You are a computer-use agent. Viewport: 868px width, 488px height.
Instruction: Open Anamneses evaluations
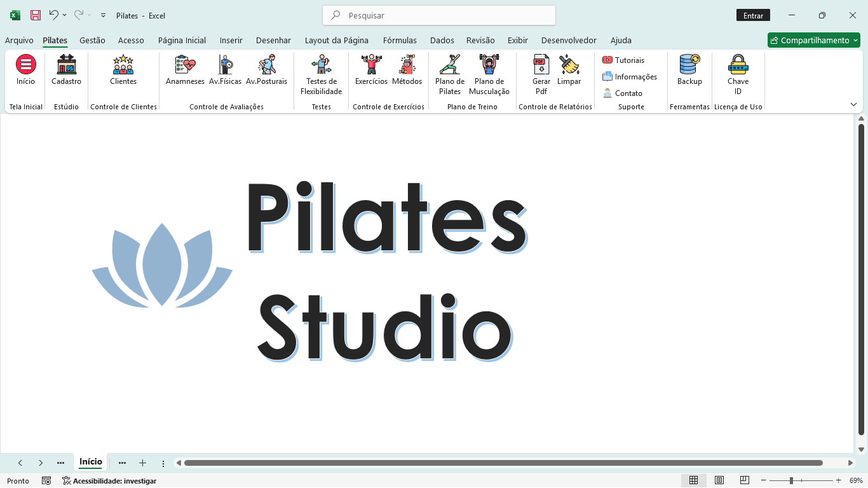pos(185,70)
